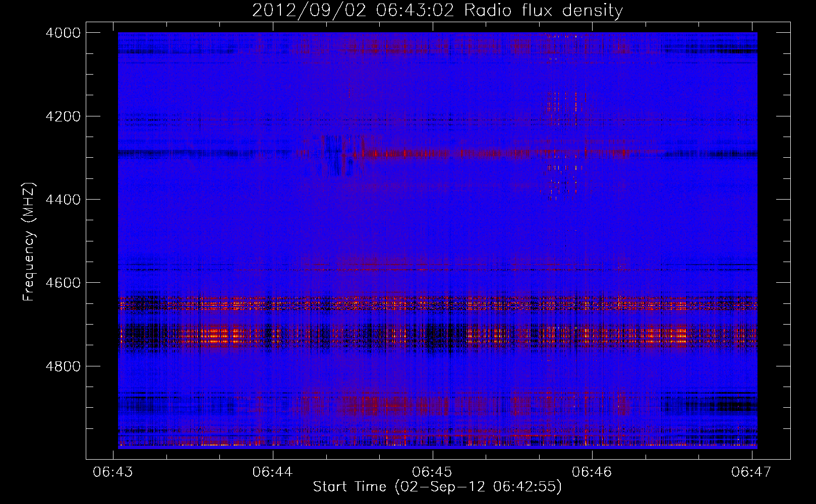Click the time tick label "06:43"
816x504 pixels.
113,472
